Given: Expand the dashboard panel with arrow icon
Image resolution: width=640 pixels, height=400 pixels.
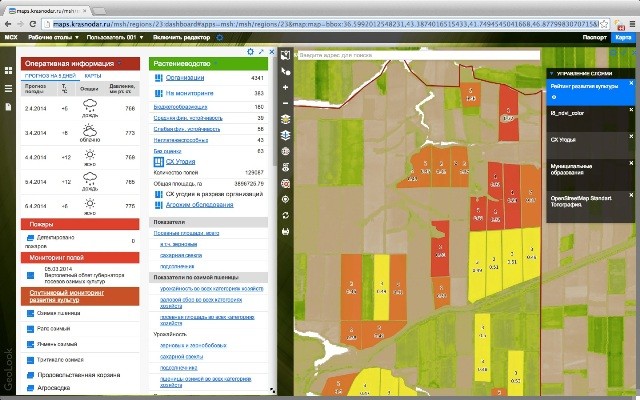Looking at the screenshot, I should (x=261, y=51).
